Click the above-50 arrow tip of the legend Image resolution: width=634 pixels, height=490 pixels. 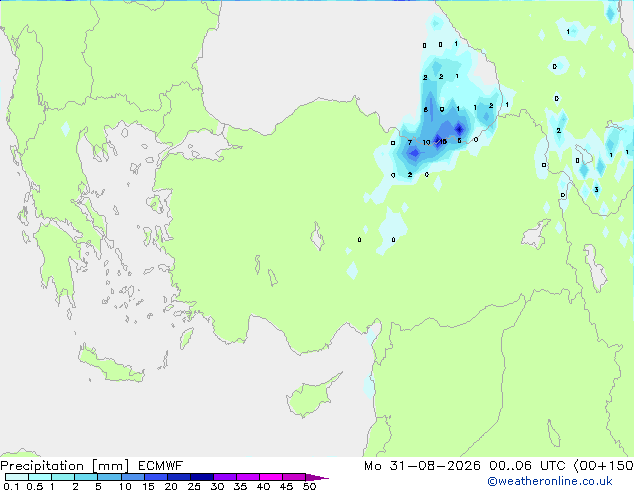coord(317,477)
